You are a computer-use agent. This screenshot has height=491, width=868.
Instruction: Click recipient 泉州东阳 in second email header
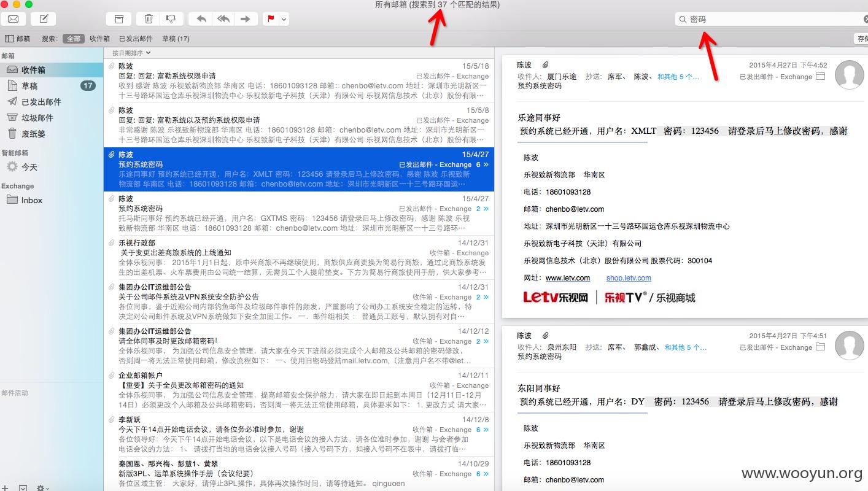tap(562, 347)
